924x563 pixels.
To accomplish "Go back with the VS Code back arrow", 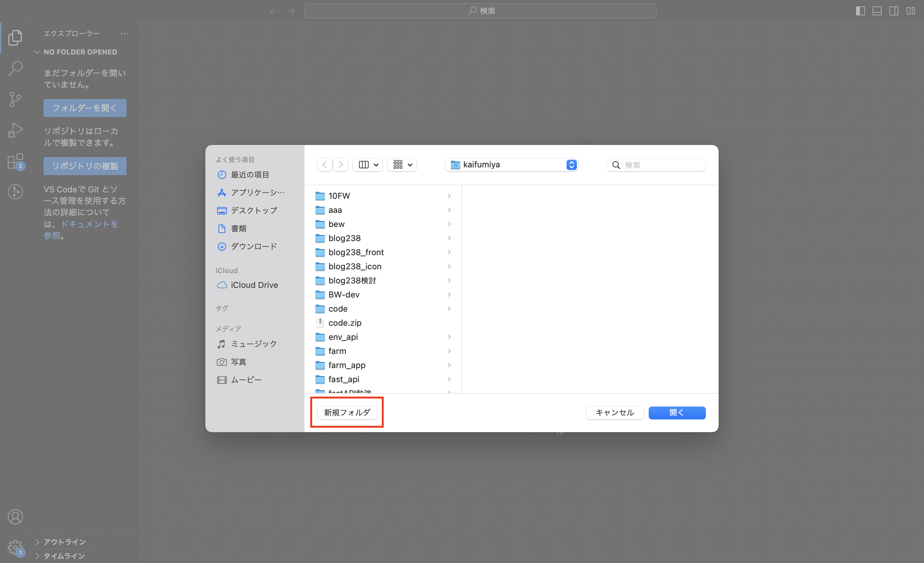I will pyautogui.click(x=274, y=11).
